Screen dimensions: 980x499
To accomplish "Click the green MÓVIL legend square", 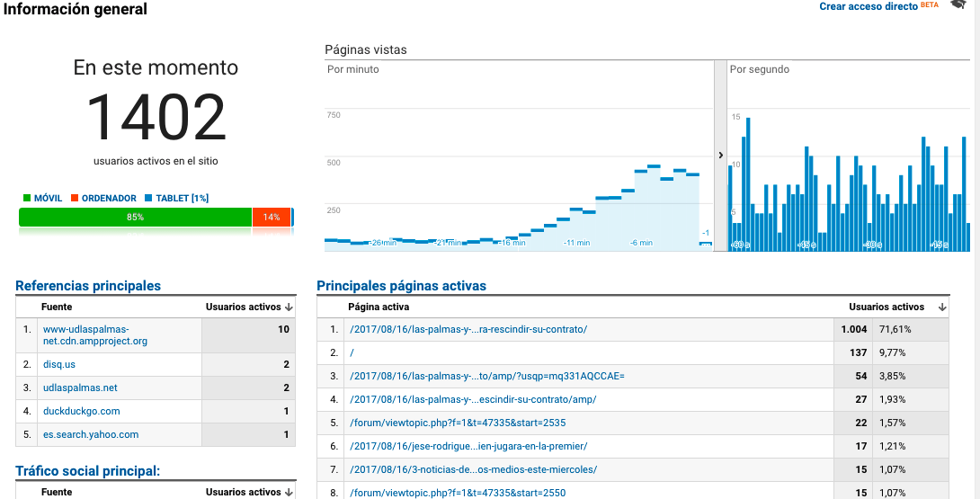I will [x=27, y=198].
